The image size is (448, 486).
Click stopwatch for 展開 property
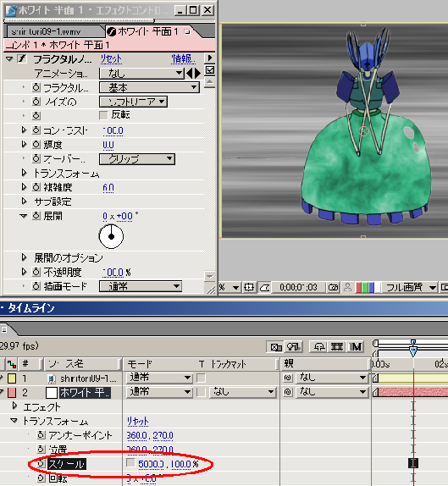36,216
